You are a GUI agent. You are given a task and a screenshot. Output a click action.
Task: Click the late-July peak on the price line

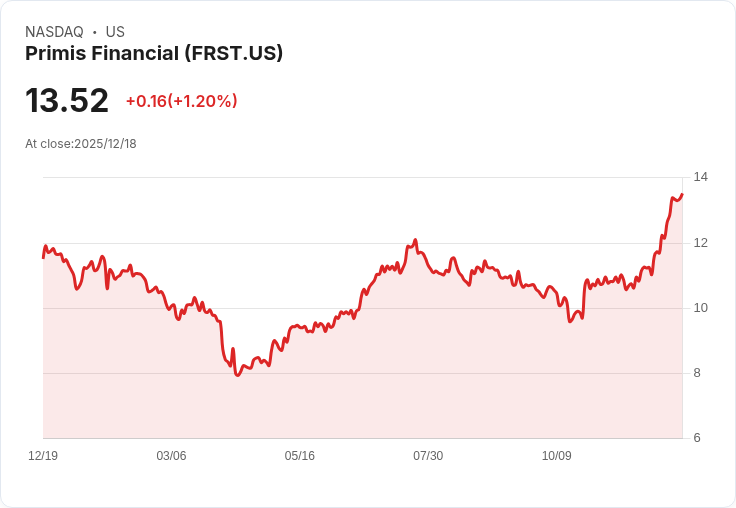[415, 240]
